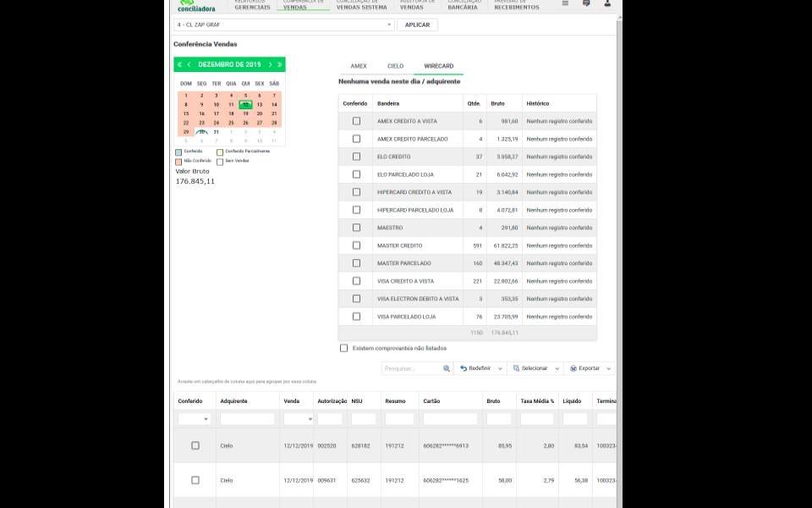Check VISA PARCELADO LOJA row

pyautogui.click(x=356, y=316)
